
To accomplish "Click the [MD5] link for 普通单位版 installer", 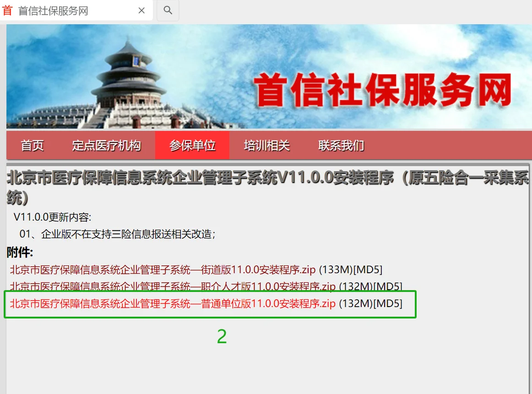I will pos(388,303).
